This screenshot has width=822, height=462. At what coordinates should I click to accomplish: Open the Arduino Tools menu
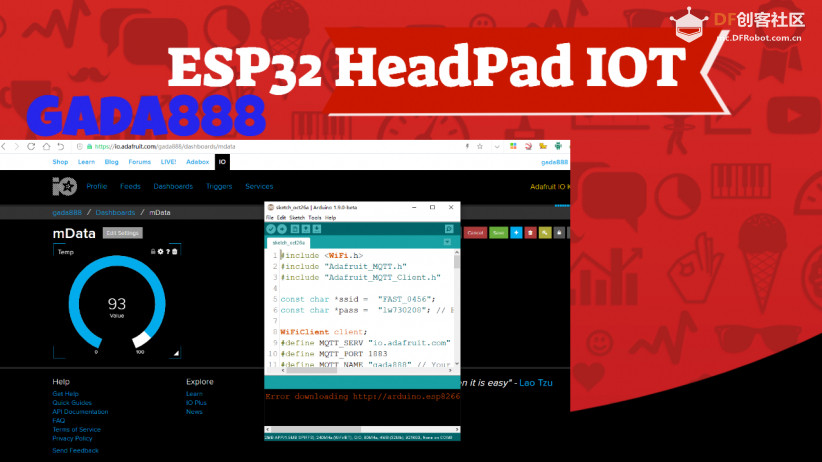[x=315, y=218]
